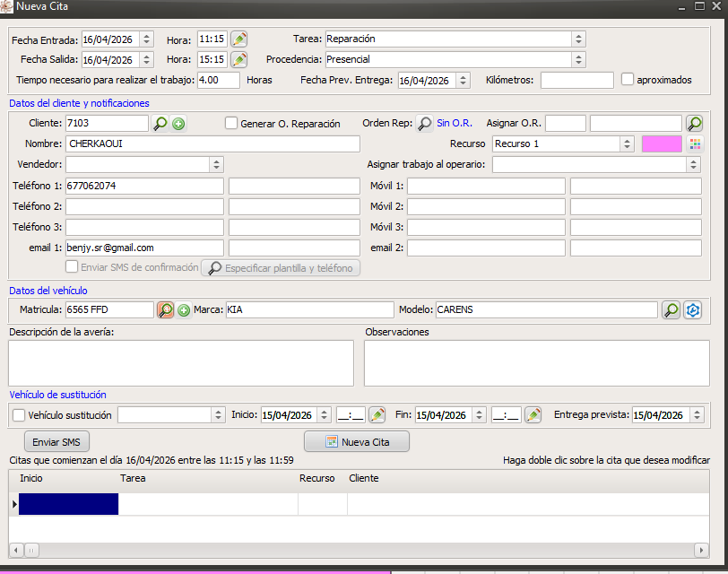Expand Asignar trabajo al operario dropdown
728x574 pixels.
tap(596, 164)
